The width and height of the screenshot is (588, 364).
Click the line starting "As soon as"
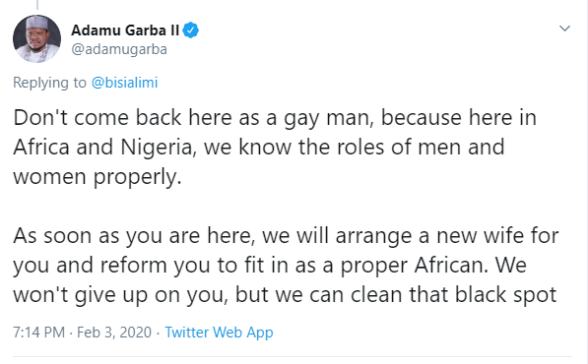tap(287, 236)
